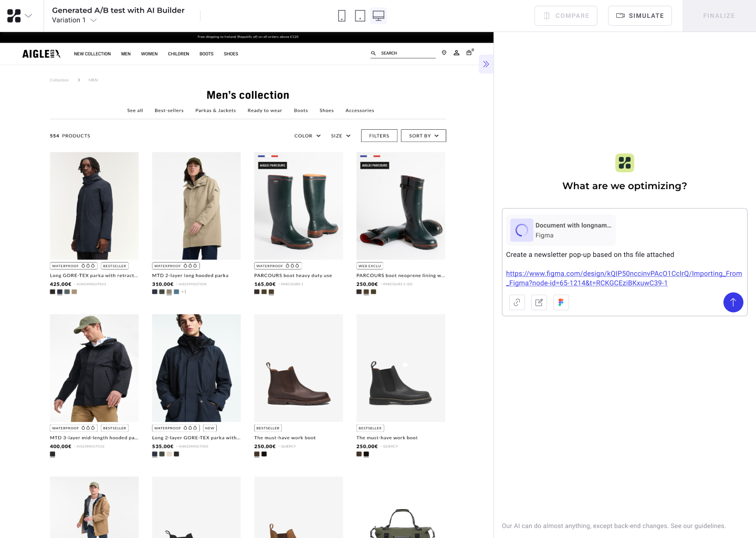Open the Figma design URL link
The image size is (756, 538).
point(624,278)
